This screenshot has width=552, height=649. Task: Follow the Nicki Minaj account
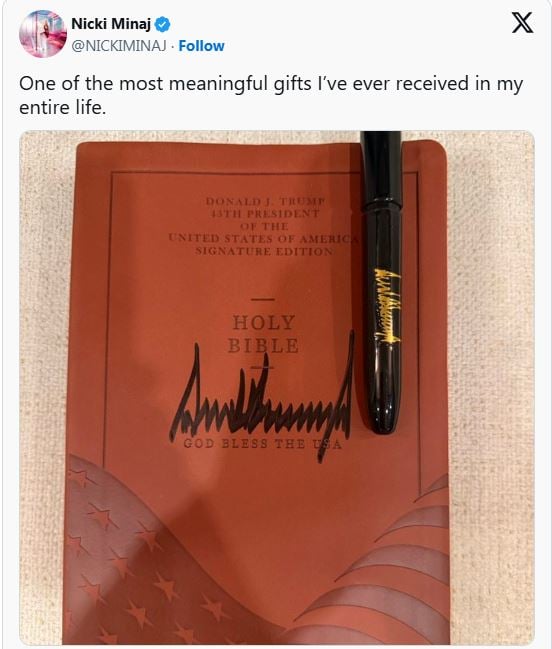(x=202, y=46)
